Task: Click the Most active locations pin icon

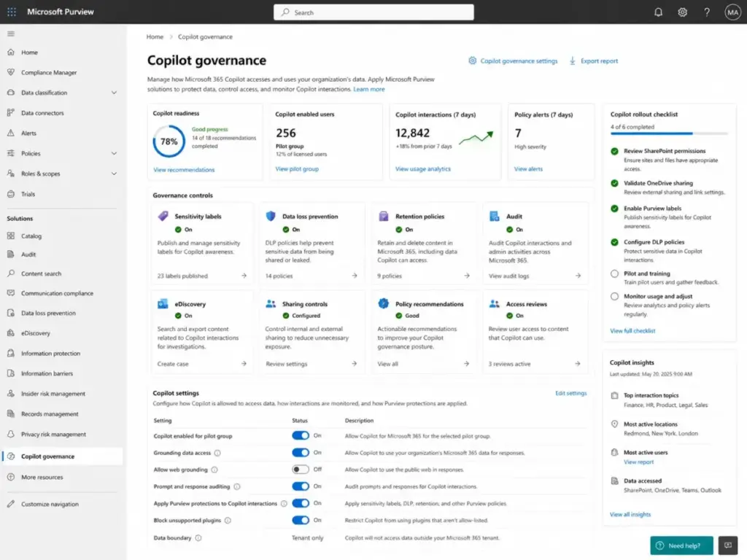Action: point(614,424)
